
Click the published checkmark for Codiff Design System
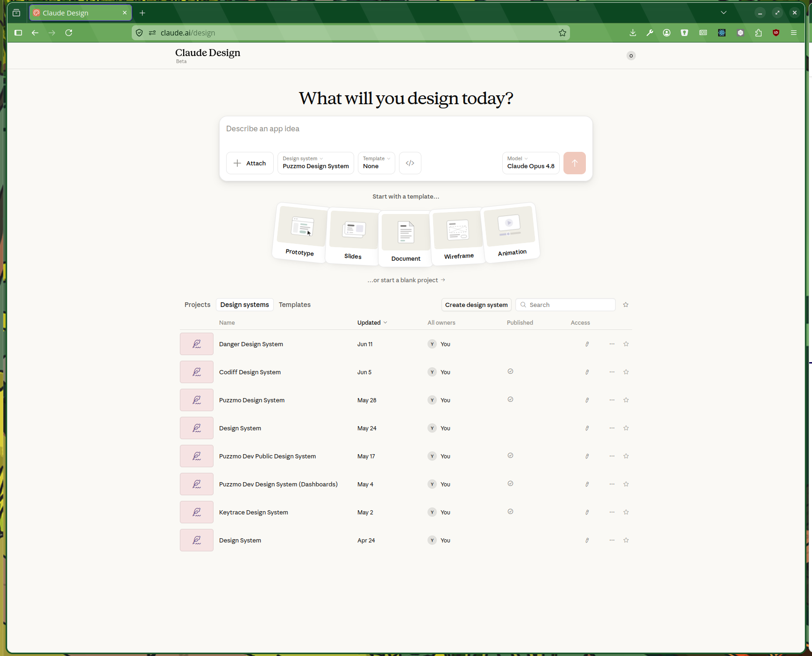(x=510, y=371)
